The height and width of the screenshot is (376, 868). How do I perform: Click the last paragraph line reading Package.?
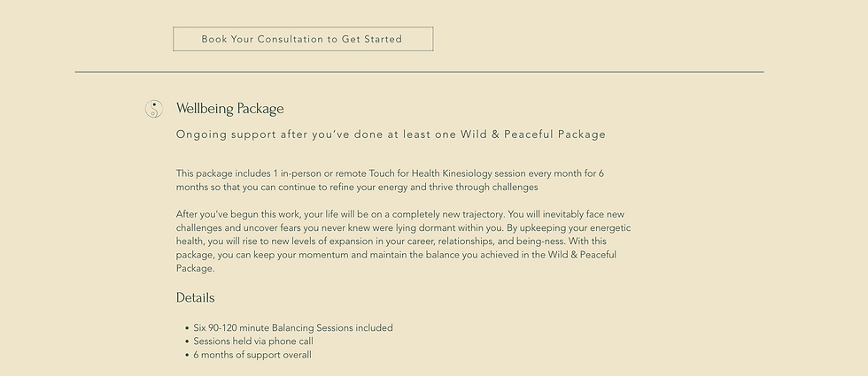point(195,269)
